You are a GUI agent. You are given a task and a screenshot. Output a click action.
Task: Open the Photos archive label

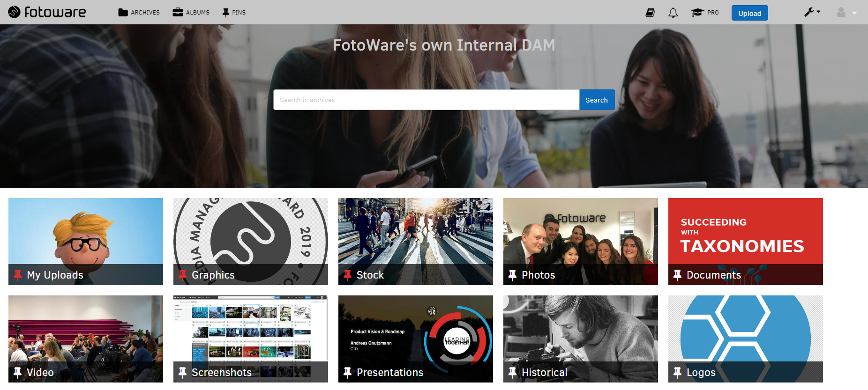click(539, 275)
